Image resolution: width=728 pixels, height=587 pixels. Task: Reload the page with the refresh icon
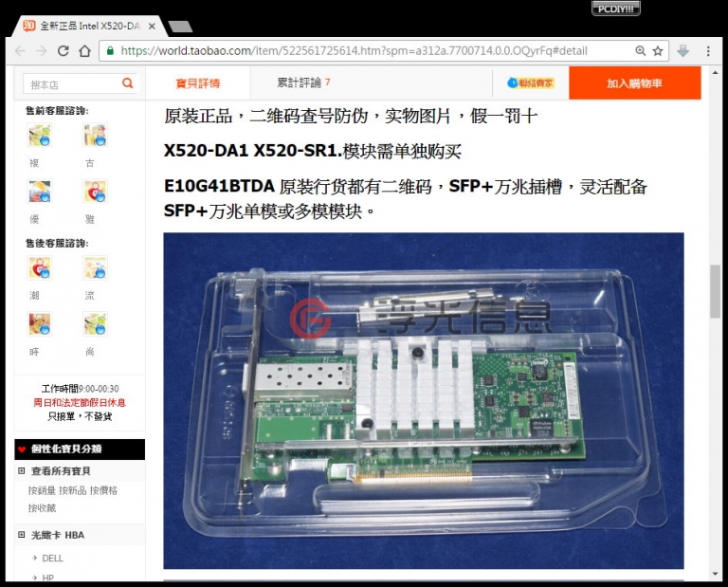point(64,50)
